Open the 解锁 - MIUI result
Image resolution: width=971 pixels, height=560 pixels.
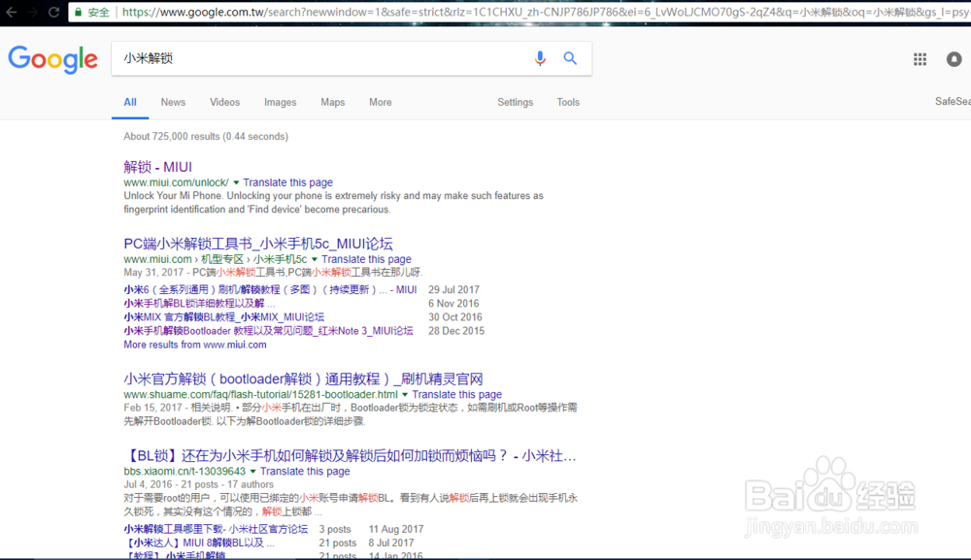pyautogui.click(x=158, y=167)
